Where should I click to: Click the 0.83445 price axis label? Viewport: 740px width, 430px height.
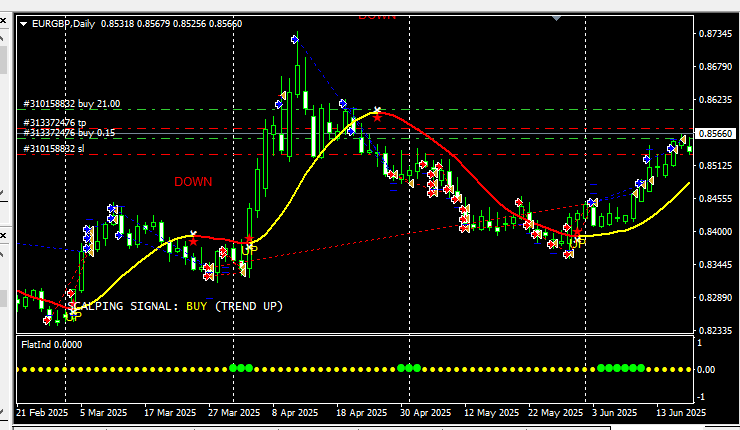(713, 264)
